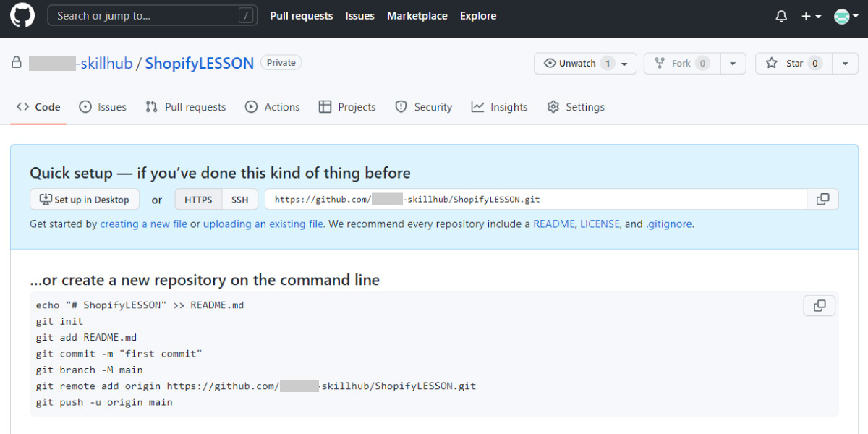
Task: Open the GitHub home logo
Action: click(22, 16)
